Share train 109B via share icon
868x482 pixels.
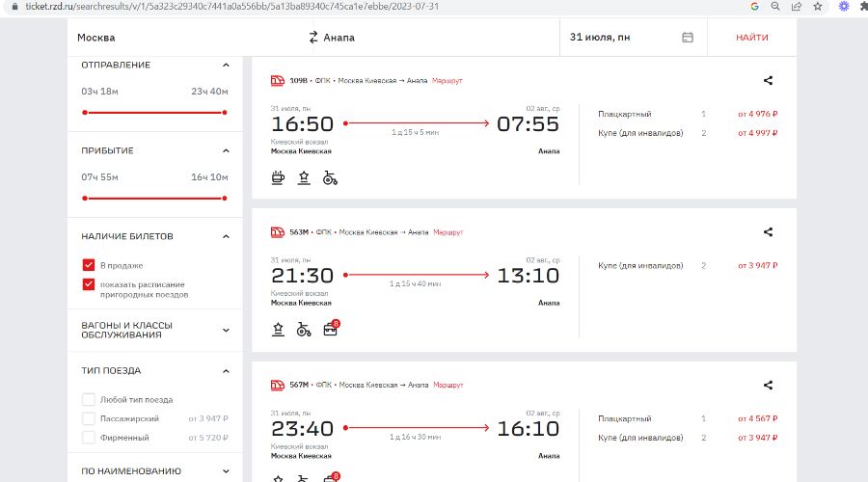[768, 81]
